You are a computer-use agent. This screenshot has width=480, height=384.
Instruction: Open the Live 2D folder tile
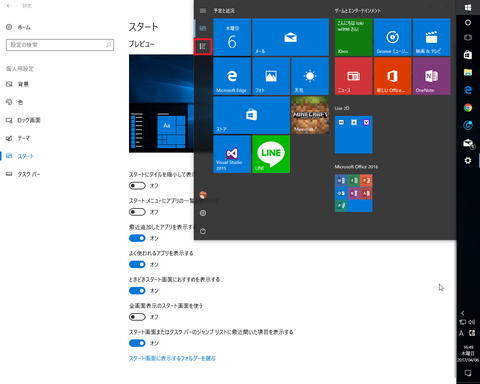point(353,135)
